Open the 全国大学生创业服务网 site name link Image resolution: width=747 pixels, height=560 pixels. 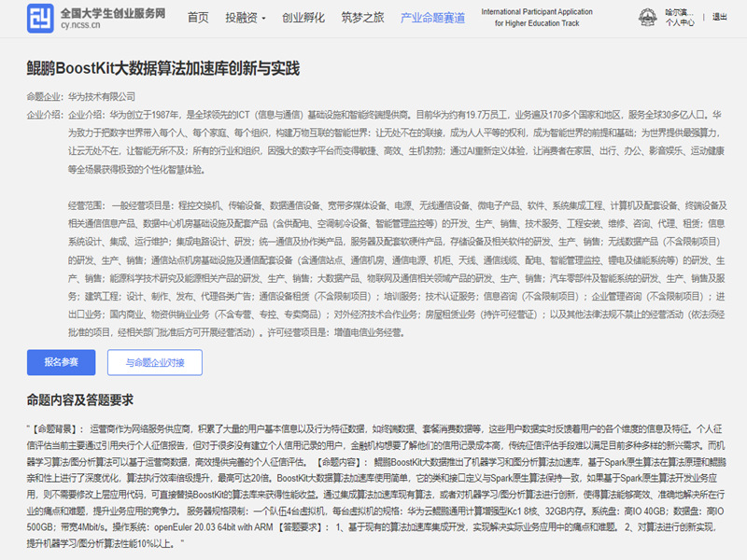pyautogui.click(x=112, y=12)
